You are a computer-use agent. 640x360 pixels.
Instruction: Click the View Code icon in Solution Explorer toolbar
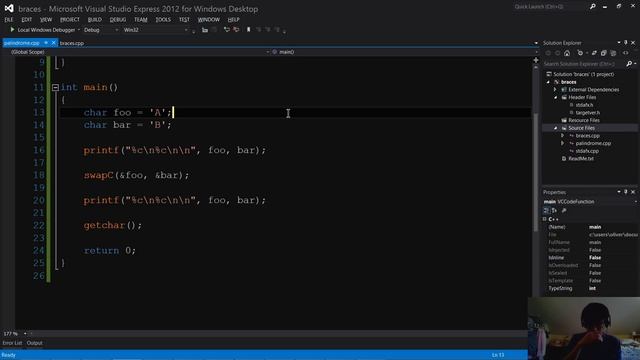point(626,53)
